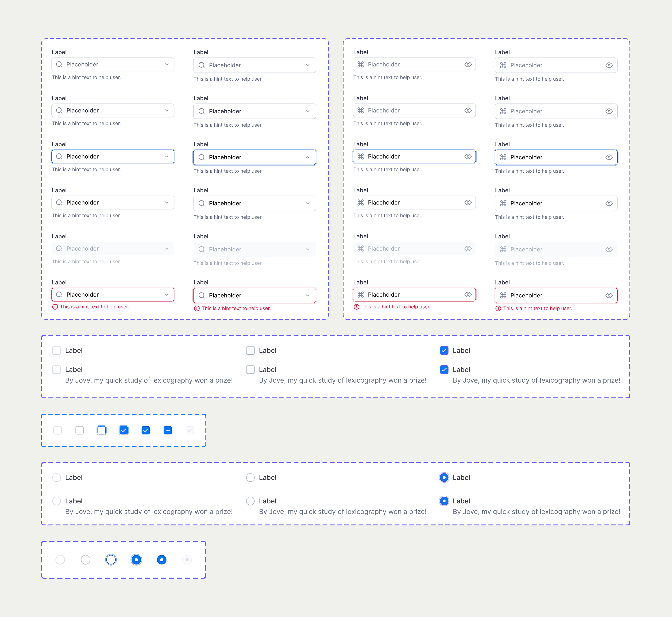Screen dimensions: 672x617
Task: Click command icon in top-row right-column eye field
Action: [503, 65]
